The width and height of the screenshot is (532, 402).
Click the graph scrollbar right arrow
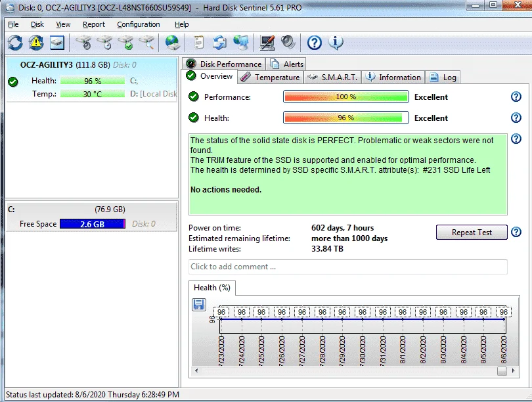pos(514,370)
